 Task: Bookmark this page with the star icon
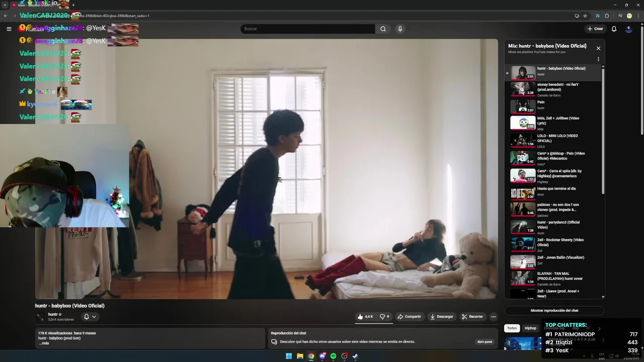point(585,16)
